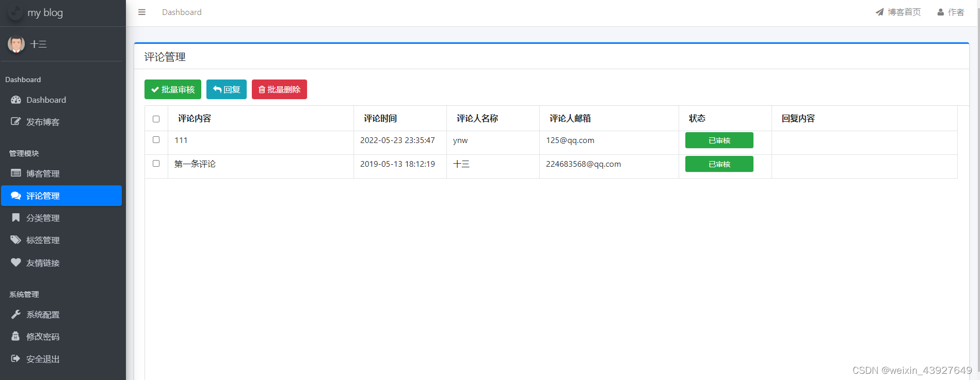Click the 批量删除 button label
The image size is (980, 380).
click(x=284, y=89)
